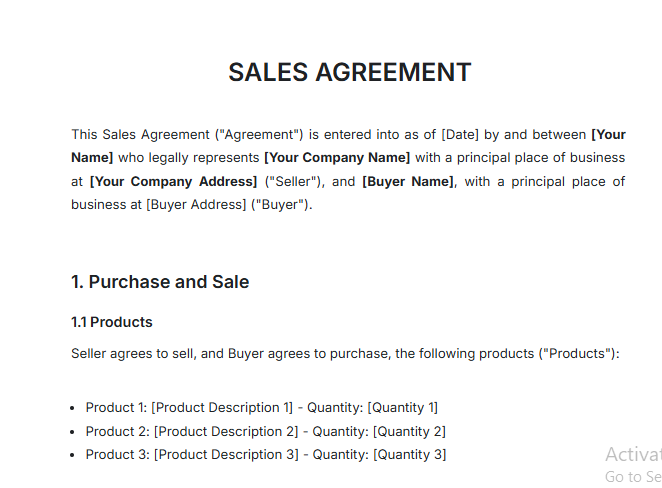662x488 pixels.
Task: Click the bold [Your Company Address] placeholder
Action: click(173, 181)
